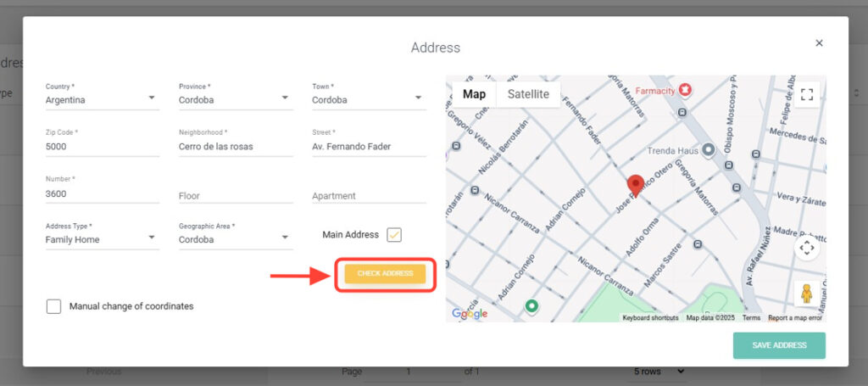This screenshot has height=386, width=868.
Task: Click the Google logo on the map
Action: (470, 314)
